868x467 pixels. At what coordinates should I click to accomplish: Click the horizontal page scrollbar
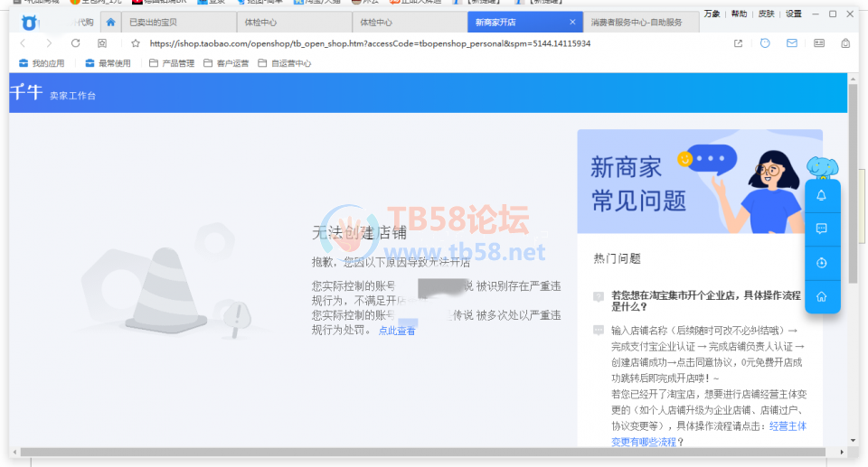423,452
